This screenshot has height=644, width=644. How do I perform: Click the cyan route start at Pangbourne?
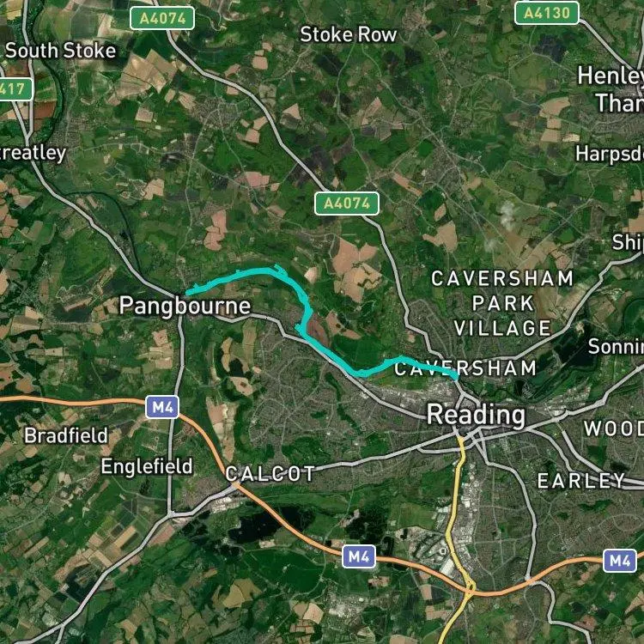coord(188,293)
